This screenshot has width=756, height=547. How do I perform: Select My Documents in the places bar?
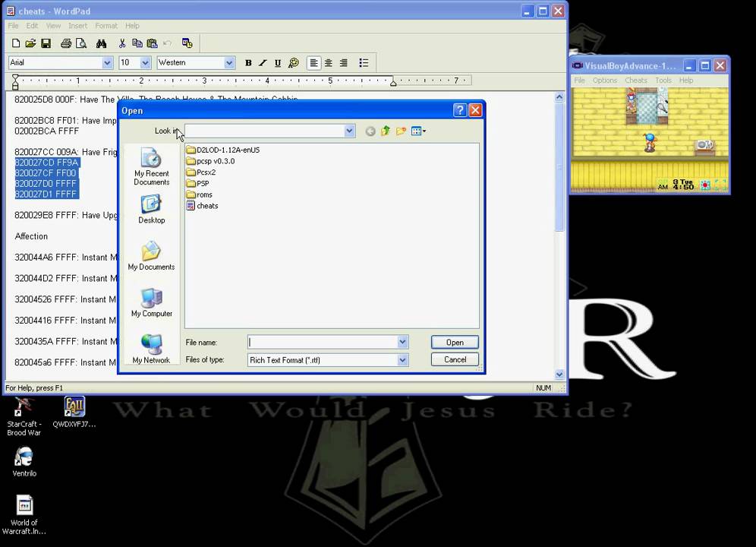click(x=151, y=255)
